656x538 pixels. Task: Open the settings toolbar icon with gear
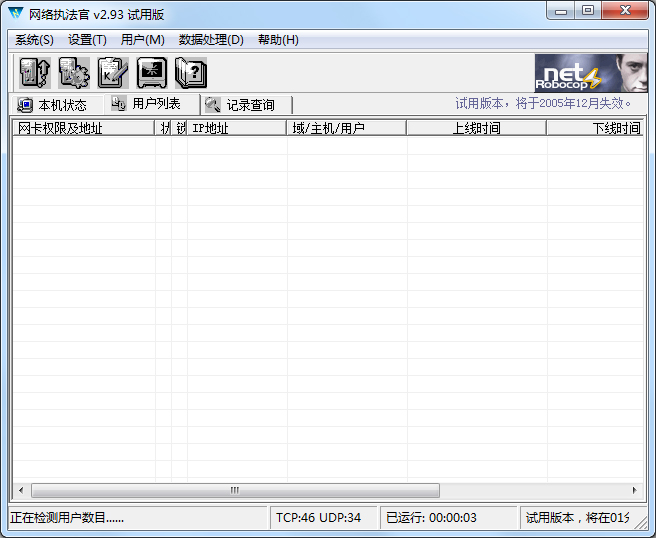tap(74, 73)
